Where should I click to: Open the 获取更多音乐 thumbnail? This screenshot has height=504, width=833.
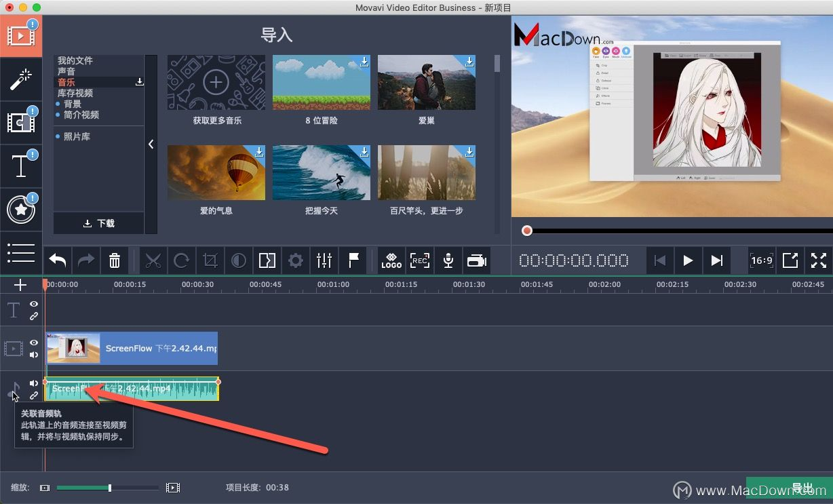pyautogui.click(x=216, y=82)
